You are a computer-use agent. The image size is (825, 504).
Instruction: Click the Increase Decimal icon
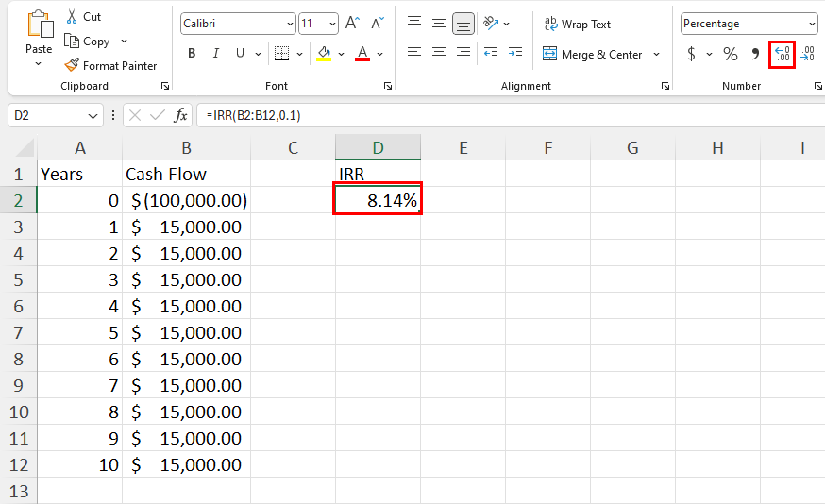tap(782, 54)
